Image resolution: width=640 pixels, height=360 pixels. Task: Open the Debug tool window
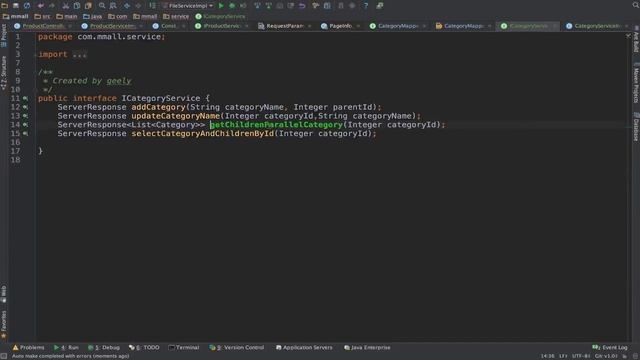104,347
